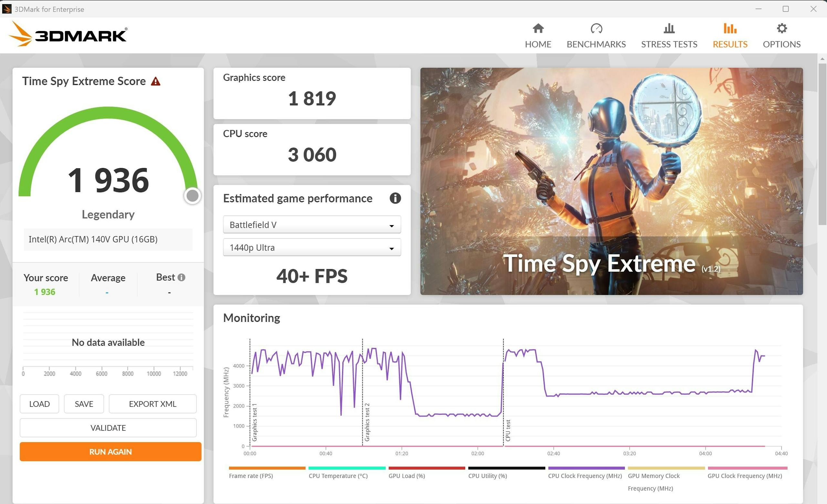827x504 pixels.
Task: Click the SAVE button
Action: coord(84,404)
